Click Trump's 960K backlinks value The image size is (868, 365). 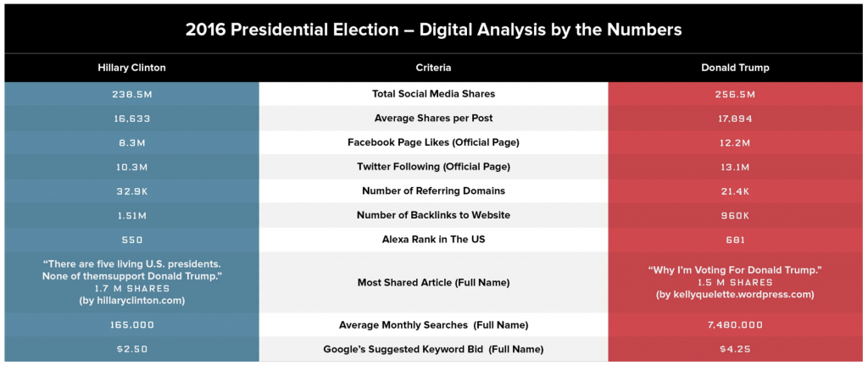[x=734, y=215]
